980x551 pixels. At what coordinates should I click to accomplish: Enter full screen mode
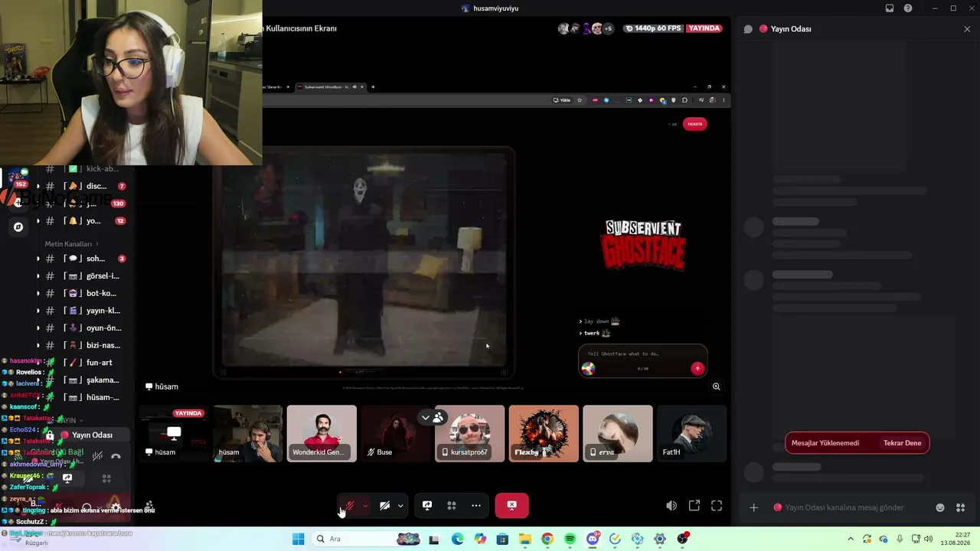coord(717,505)
